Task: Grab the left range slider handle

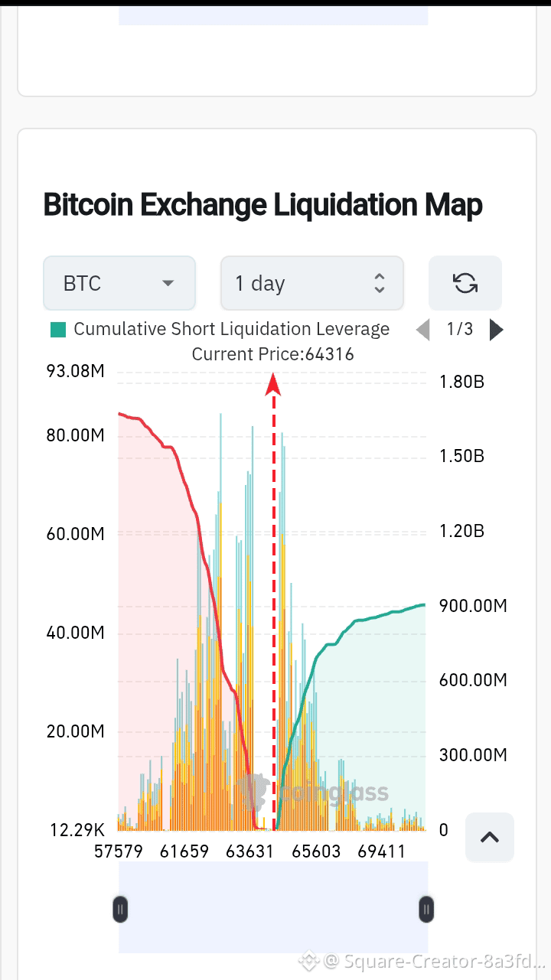Action: [x=119, y=909]
